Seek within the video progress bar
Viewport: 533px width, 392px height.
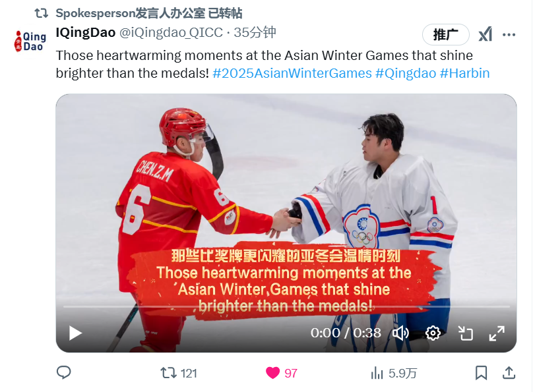[x=286, y=306]
